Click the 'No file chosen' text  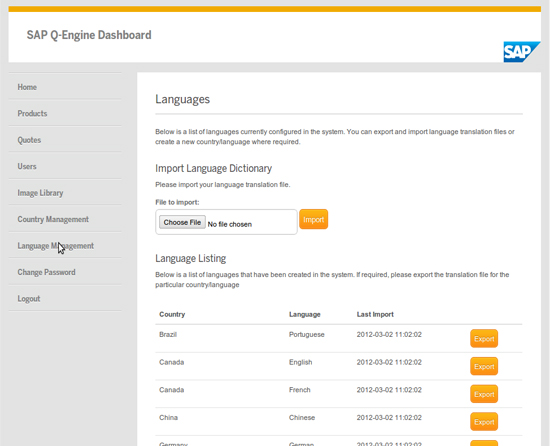point(230,224)
